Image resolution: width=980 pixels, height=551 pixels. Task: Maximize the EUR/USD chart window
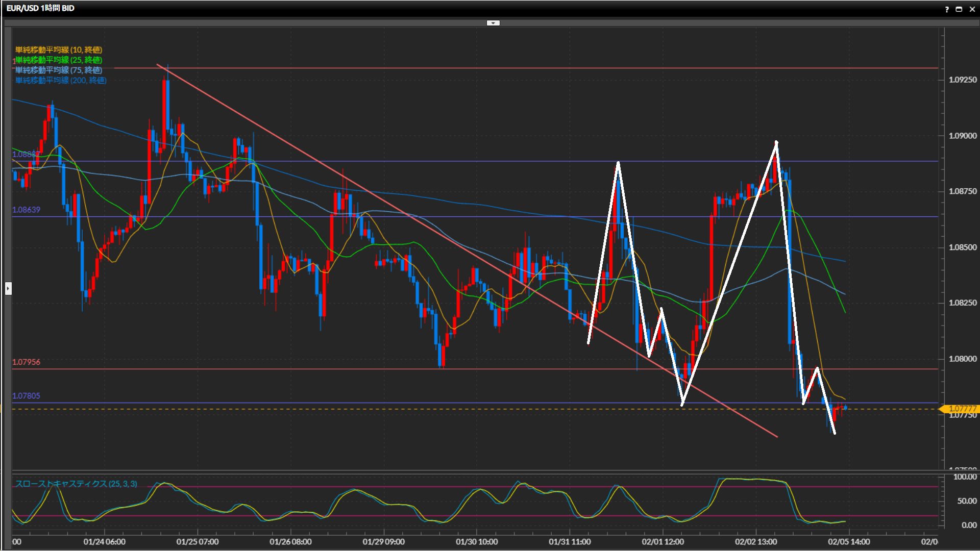click(959, 9)
